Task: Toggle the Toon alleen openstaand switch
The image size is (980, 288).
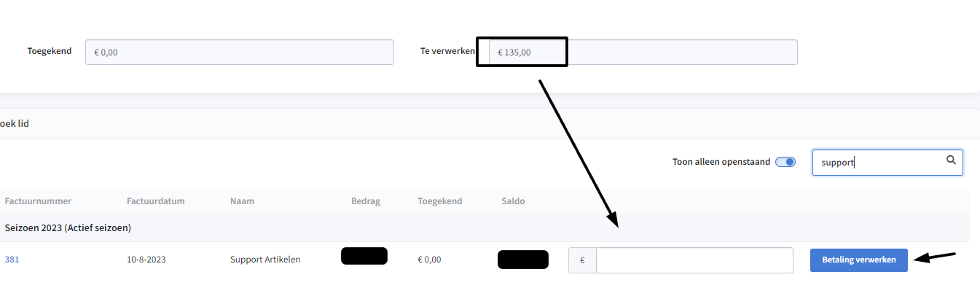Action: (x=785, y=162)
